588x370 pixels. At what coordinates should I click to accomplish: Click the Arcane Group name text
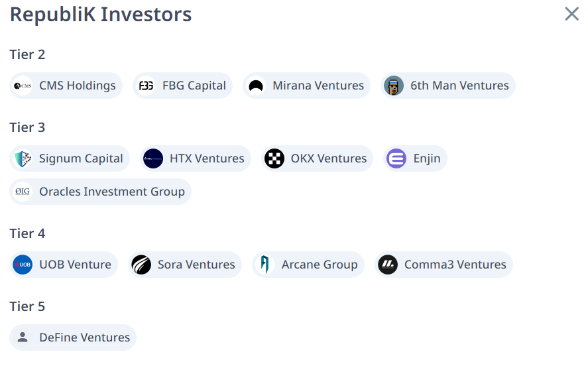(x=319, y=265)
